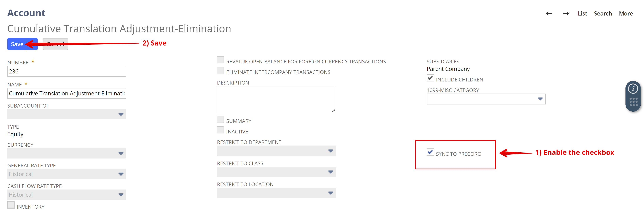Expand the 1099-MISC Category dropdown
644x212 pixels.
coord(486,99)
